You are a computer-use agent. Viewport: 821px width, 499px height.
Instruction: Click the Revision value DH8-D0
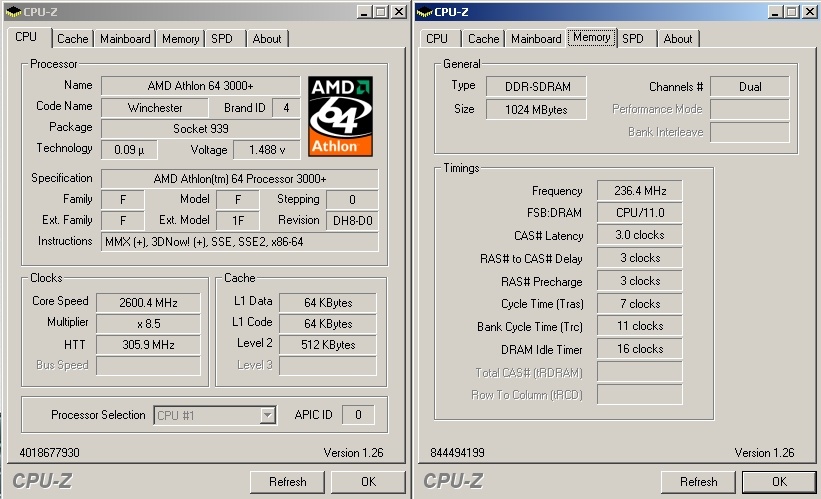point(352,221)
